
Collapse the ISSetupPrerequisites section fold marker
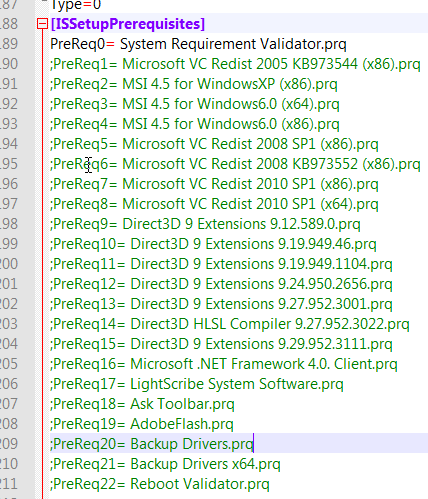click(42, 24)
